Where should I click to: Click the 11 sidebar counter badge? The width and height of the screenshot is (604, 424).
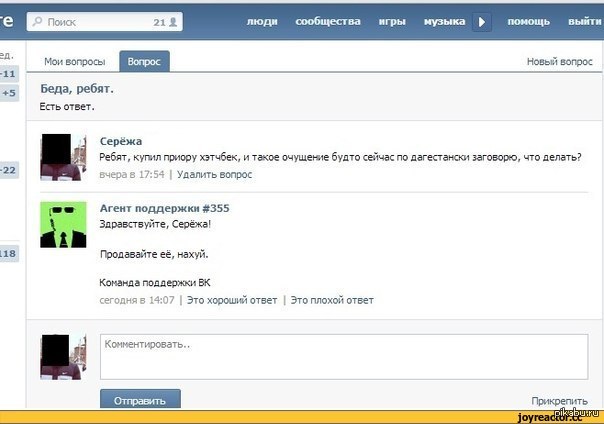coord(9,74)
